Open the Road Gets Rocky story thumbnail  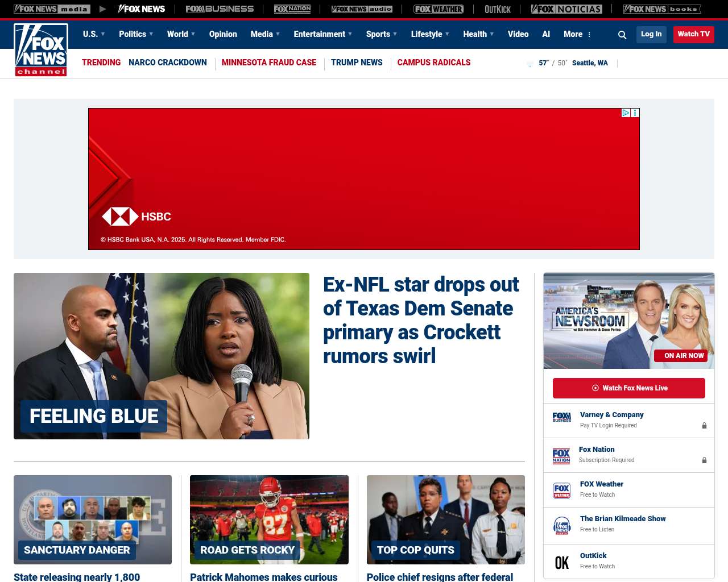point(269,519)
